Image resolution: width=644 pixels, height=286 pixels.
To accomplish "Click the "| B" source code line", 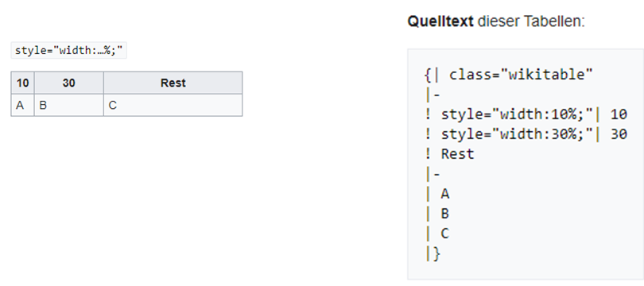I will click(437, 214).
